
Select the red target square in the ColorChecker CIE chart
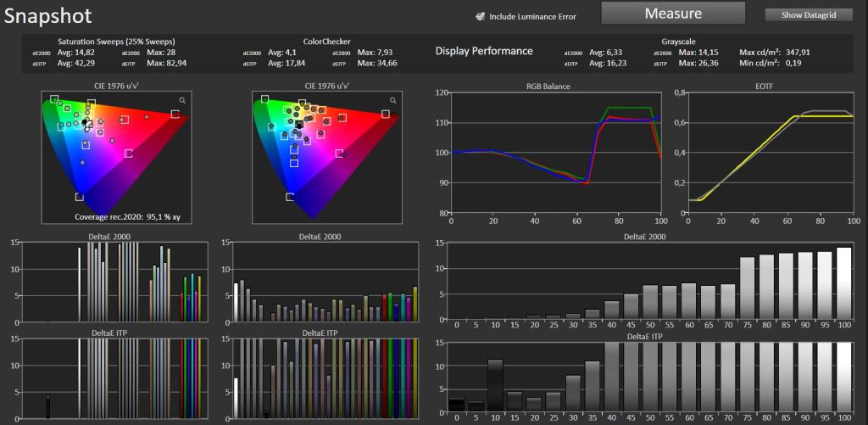tap(386, 115)
